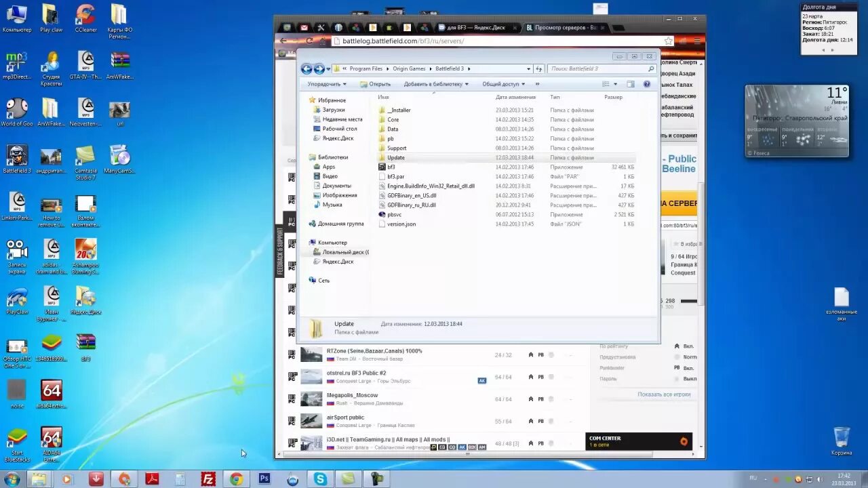Select the 'Просмотр серверов' Chrome tab
Viewport: 868px width, 488px height.
(x=566, y=28)
